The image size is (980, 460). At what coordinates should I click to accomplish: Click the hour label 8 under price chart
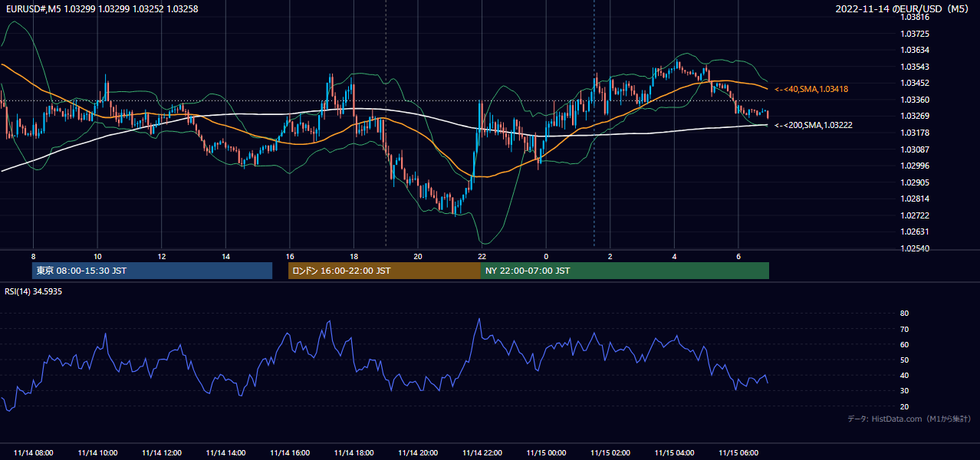click(x=33, y=256)
